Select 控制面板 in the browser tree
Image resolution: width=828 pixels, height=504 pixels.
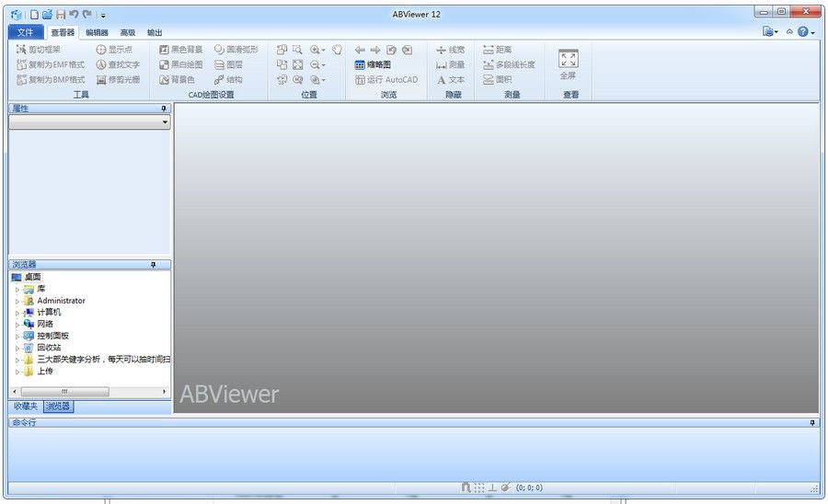52,336
